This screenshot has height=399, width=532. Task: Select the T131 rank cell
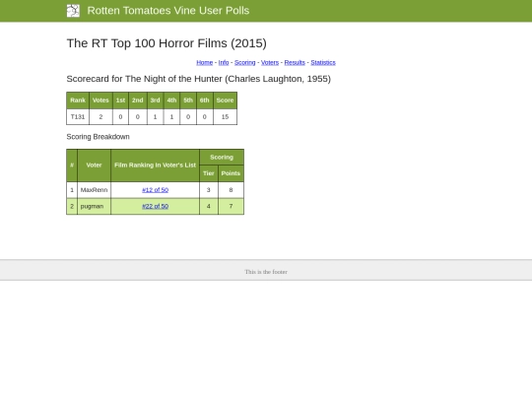[78, 116]
